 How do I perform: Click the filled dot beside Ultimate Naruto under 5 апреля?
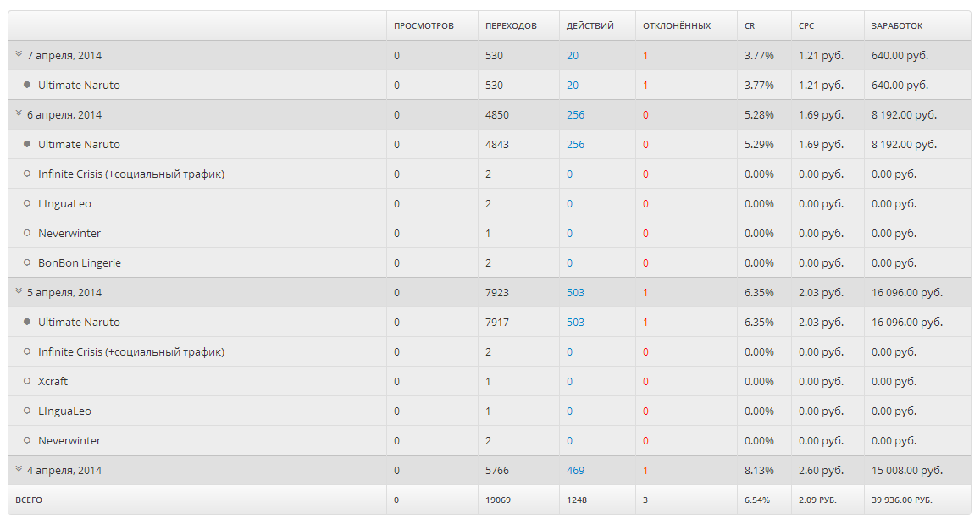pyautogui.click(x=27, y=322)
